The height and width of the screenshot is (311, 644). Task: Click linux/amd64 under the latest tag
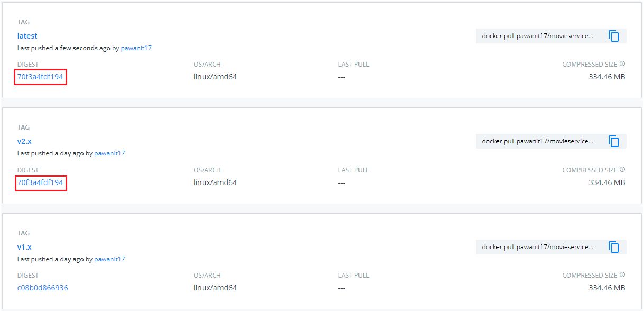click(215, 77)
